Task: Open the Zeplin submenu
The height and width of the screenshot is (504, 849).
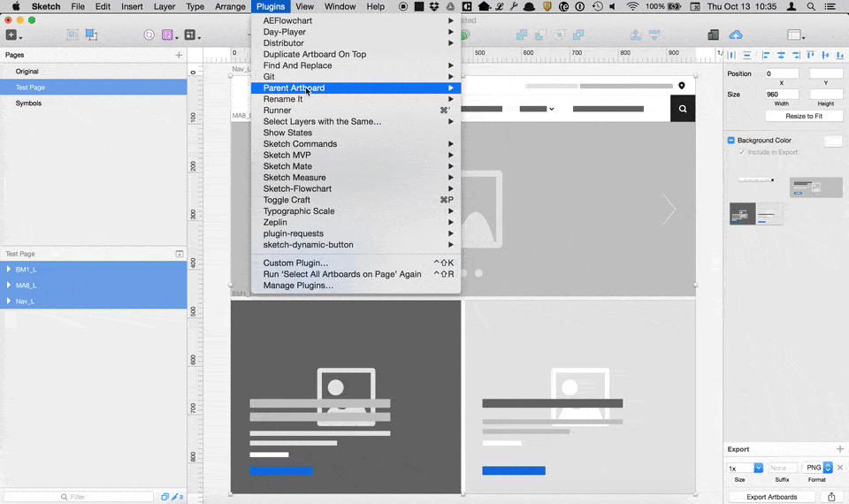Action: pos(356,222)
